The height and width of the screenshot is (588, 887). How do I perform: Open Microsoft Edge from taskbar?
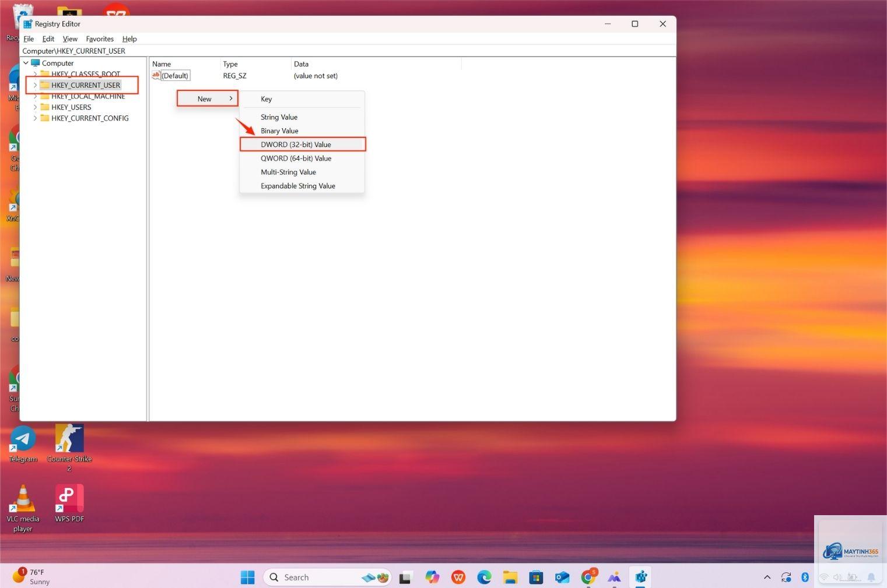484,578
